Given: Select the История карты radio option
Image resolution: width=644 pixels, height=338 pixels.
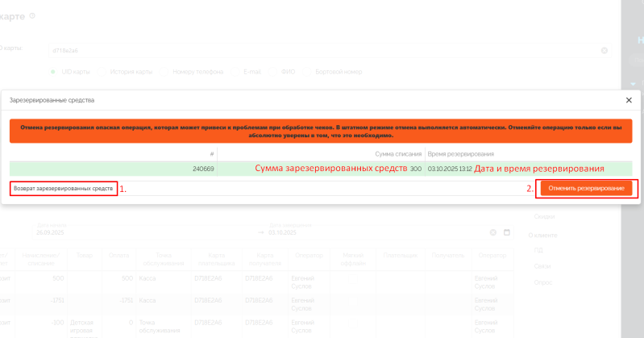Looking at the screenshot, I should click(103, 72).
